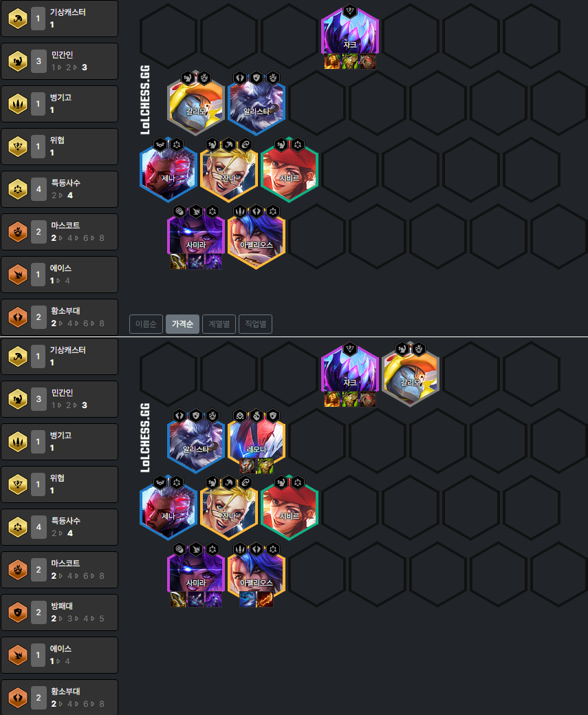Click the 시비르 champion on the upper board
588x715 pixels.
pyautogui.click(x=289, y=169)
